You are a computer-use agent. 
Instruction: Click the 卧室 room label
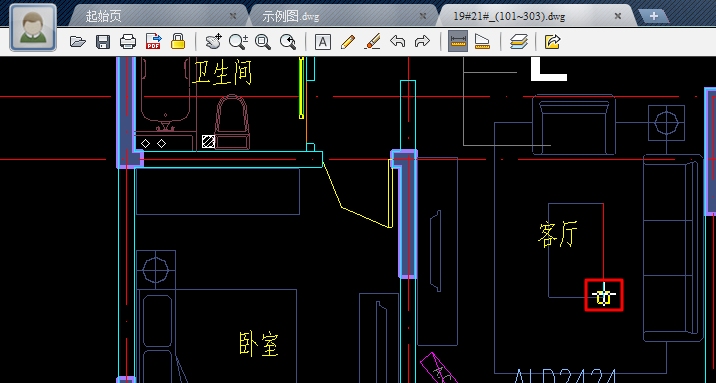pyautogui.click(x=259, y=344)
